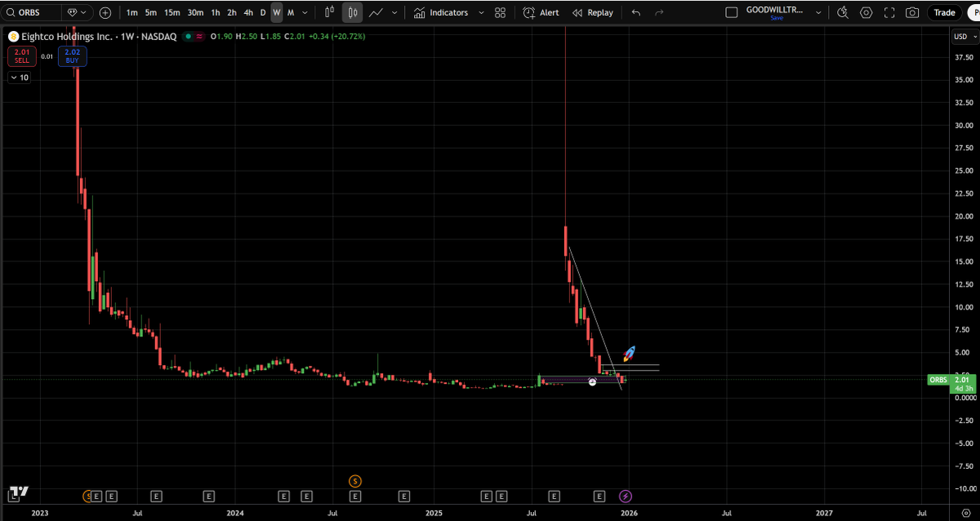Open the quick search icon
The width and height of the screenshot is (980, 521).
tap(843, 12)
